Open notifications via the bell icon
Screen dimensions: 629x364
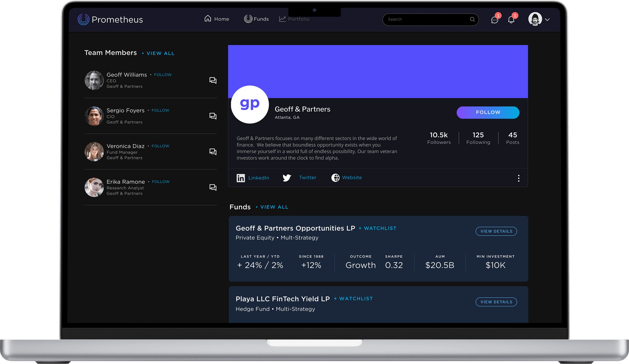coord(511,20)
